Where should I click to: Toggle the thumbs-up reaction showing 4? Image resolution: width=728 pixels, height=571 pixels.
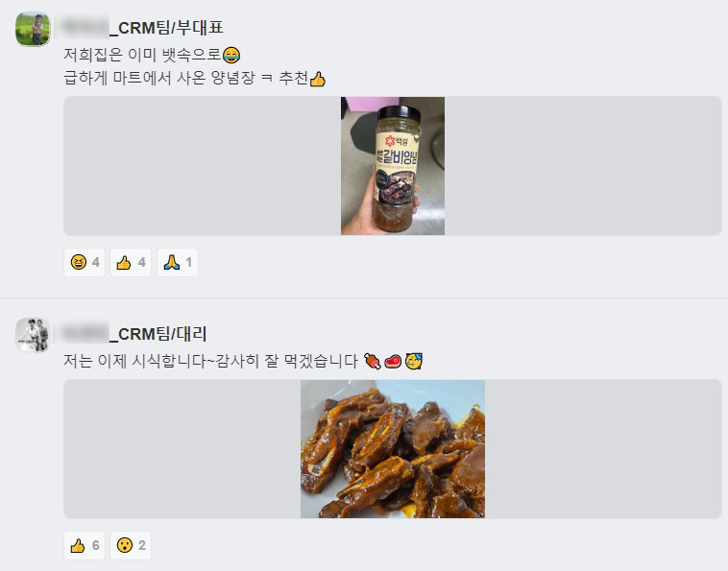131,263
